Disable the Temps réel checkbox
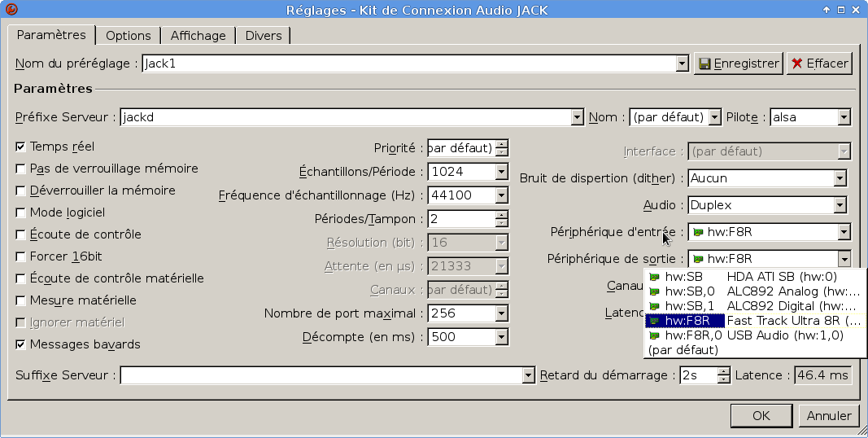 (20, 147)
